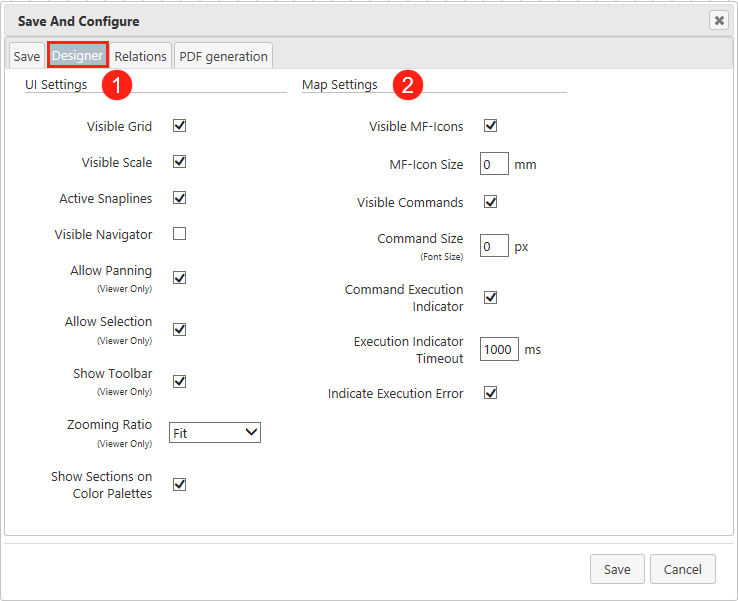Image resolution: width=738 pixels, height=601 pixels.
Task: Close the Save And Configure dialog
Action: [x=718, y=20]
